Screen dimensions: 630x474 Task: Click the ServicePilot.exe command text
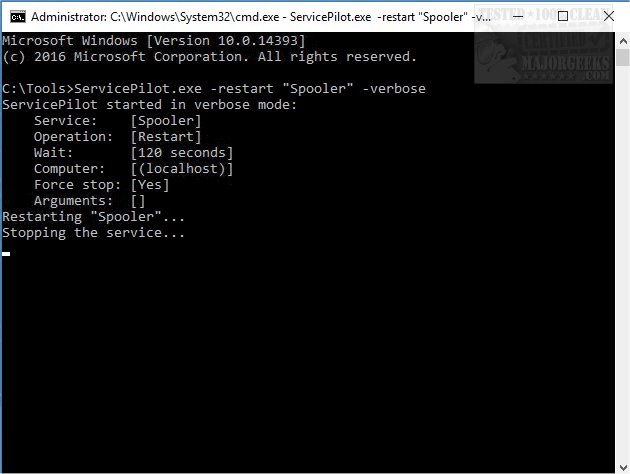pos(140,89)
